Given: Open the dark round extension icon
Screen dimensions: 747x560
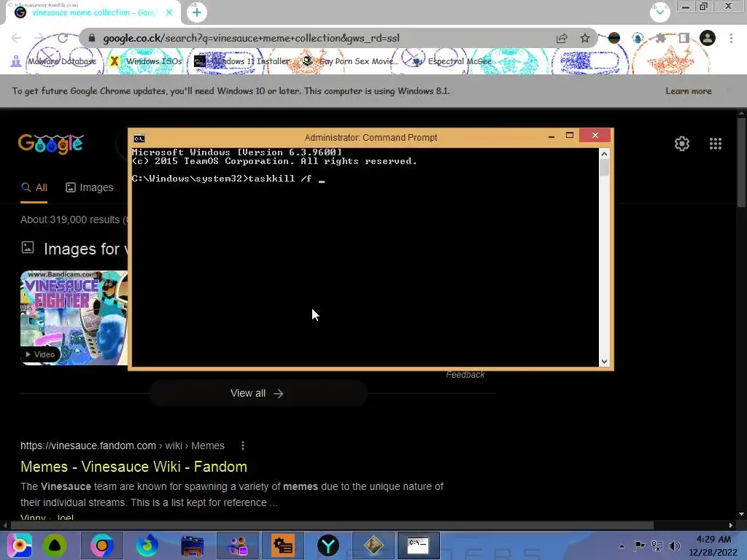Looking at the screenshot, I should click(614, 38).
